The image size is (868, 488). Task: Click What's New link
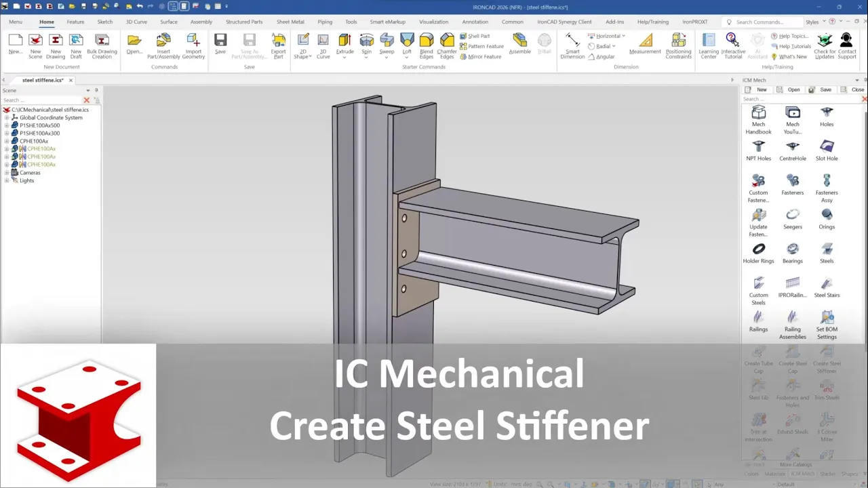[x=789, y=57]
